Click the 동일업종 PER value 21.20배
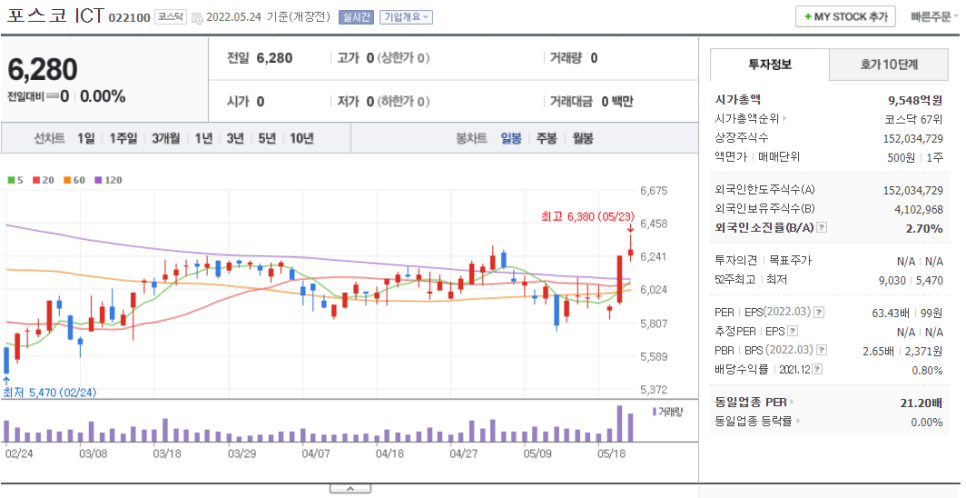Viewport: 966px width, 498px height. (x=921, y=403)
